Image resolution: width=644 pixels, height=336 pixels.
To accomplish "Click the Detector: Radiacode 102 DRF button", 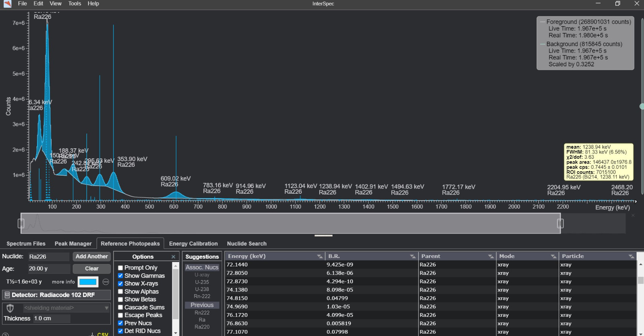I will tap(56, 295).
